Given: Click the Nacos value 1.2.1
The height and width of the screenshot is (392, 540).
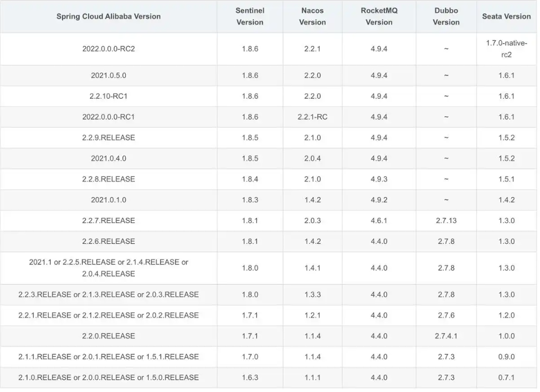Looking at the screenshot, I should 312,315.
